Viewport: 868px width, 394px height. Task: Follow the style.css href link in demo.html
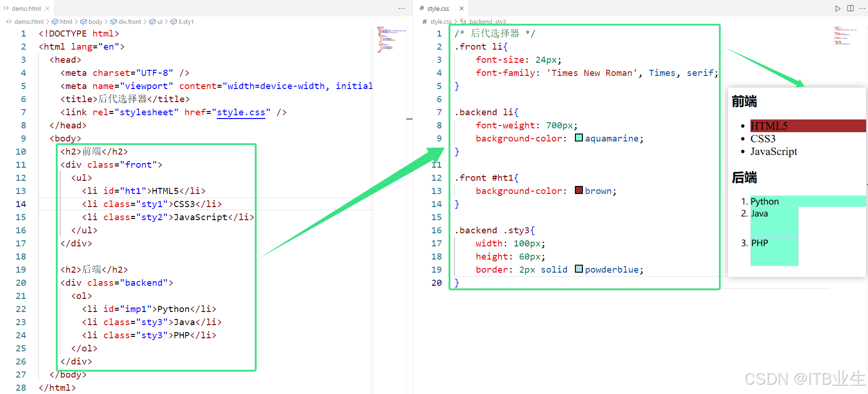pos(241,112)
